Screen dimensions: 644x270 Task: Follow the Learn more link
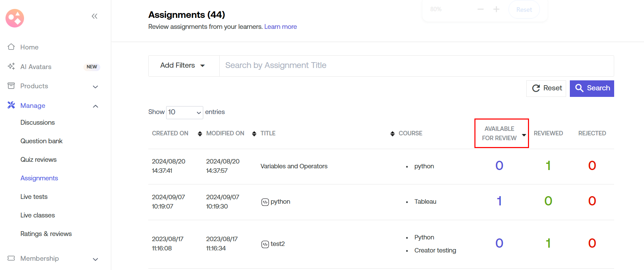(280, 27)
